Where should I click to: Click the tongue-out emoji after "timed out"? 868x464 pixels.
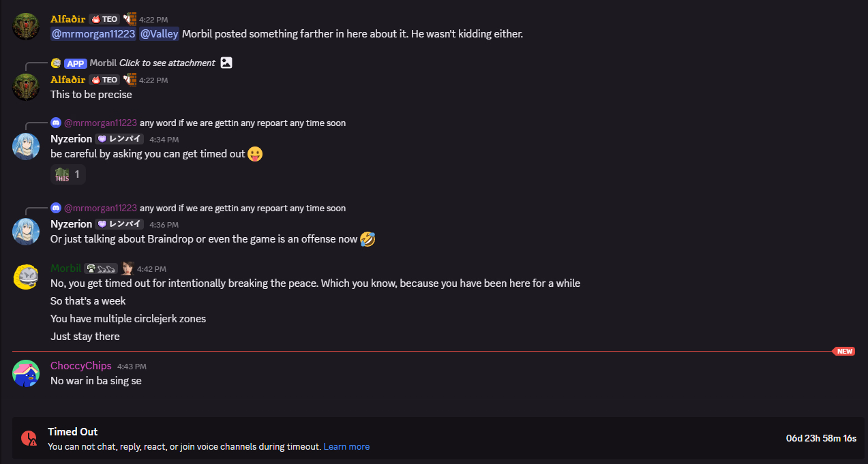255,154
